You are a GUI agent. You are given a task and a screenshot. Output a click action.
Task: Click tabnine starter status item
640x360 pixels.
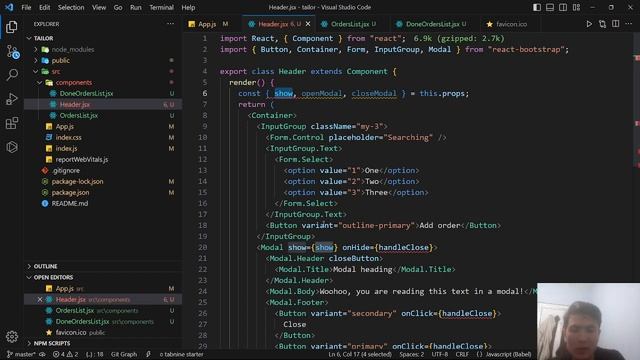[181, 354]
